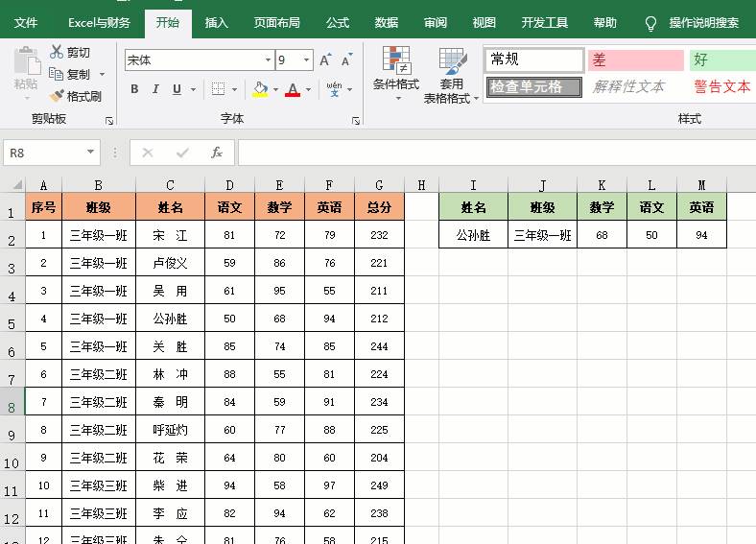
Task: Click the phonetic guide wén icon
Action: point(334,89)
